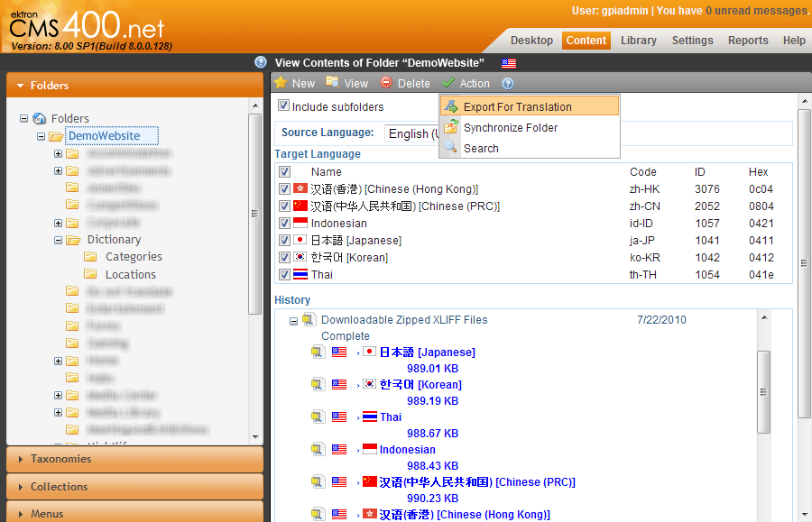Click the Korean flag in Target Language list
The image size is (812, 522).
[300, 257]
